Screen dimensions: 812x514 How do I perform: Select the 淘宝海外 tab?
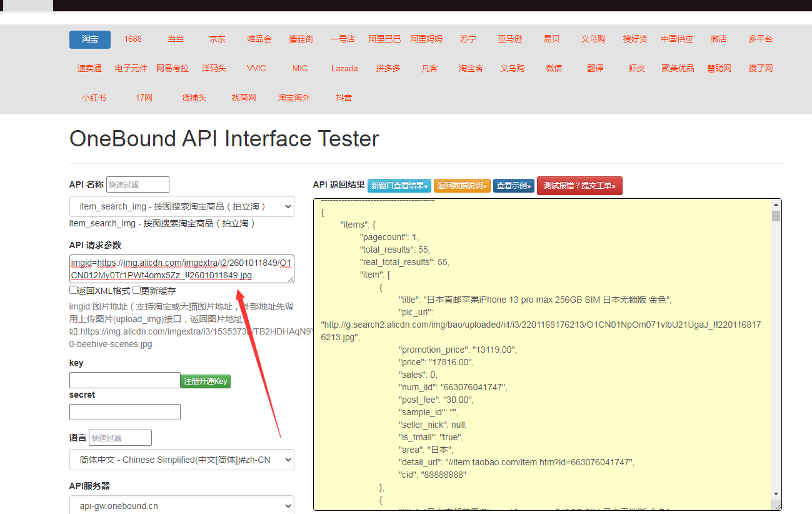click(x=294, y=98)
